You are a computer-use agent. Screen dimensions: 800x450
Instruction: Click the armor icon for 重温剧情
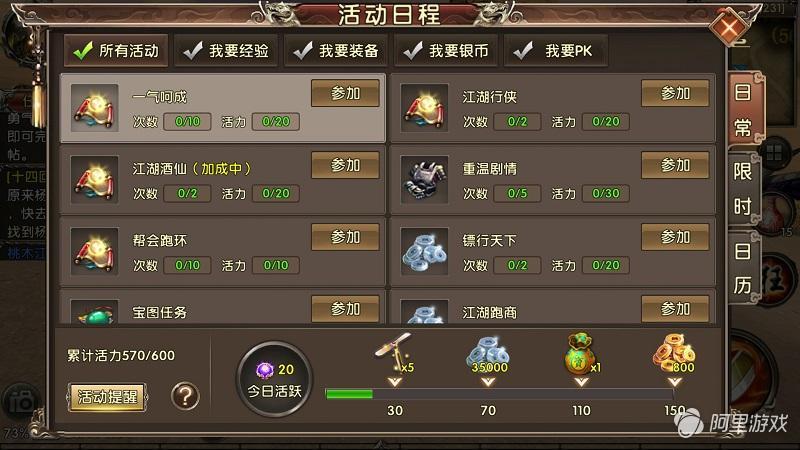(x=424, y=180)
